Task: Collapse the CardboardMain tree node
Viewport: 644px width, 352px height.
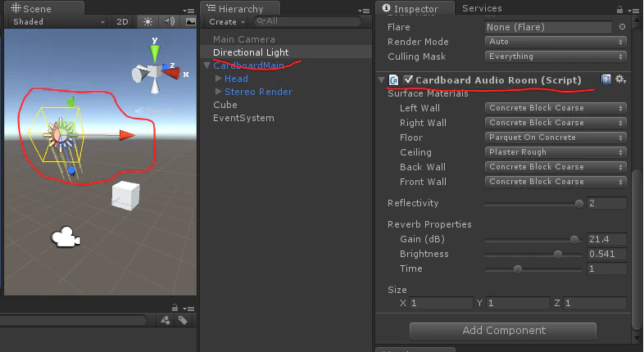Action: click(206, 65)
